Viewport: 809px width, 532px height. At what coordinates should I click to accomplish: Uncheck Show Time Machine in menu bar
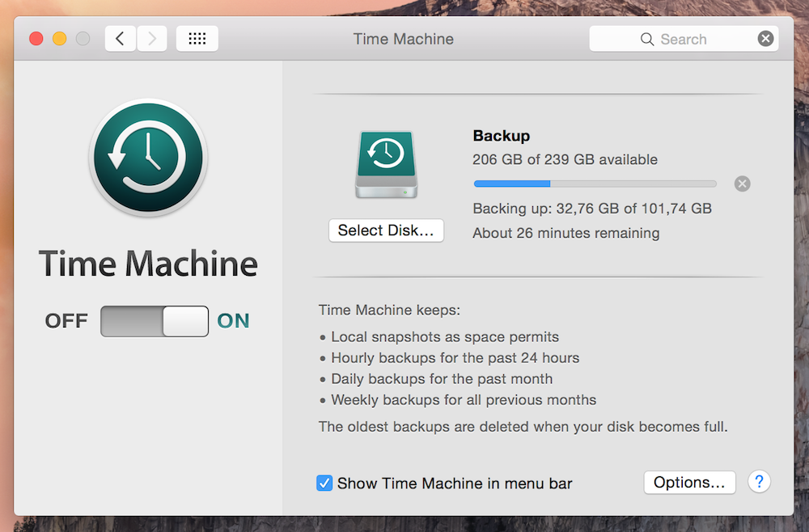(x=324, y=483)
